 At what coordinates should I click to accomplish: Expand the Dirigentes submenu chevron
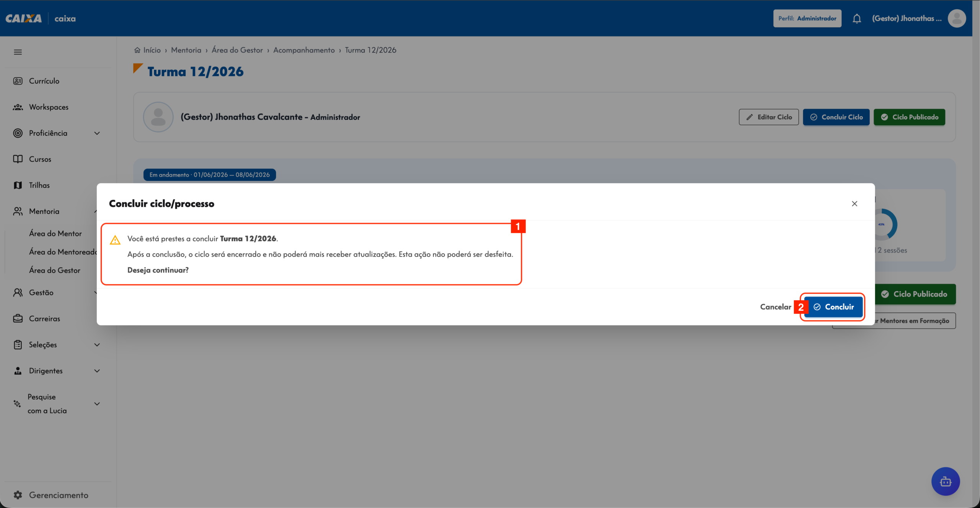point(97,370)
